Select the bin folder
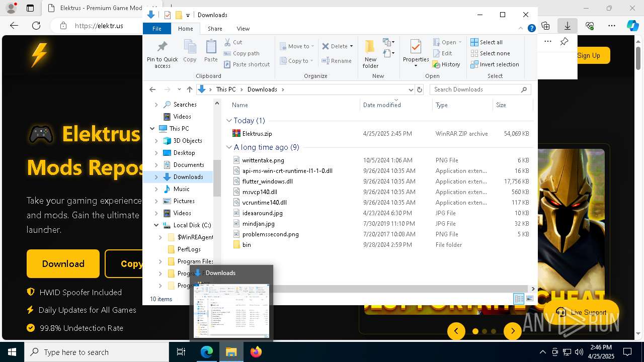The width and height of the screenshot is (644, 362). (247, 245)
